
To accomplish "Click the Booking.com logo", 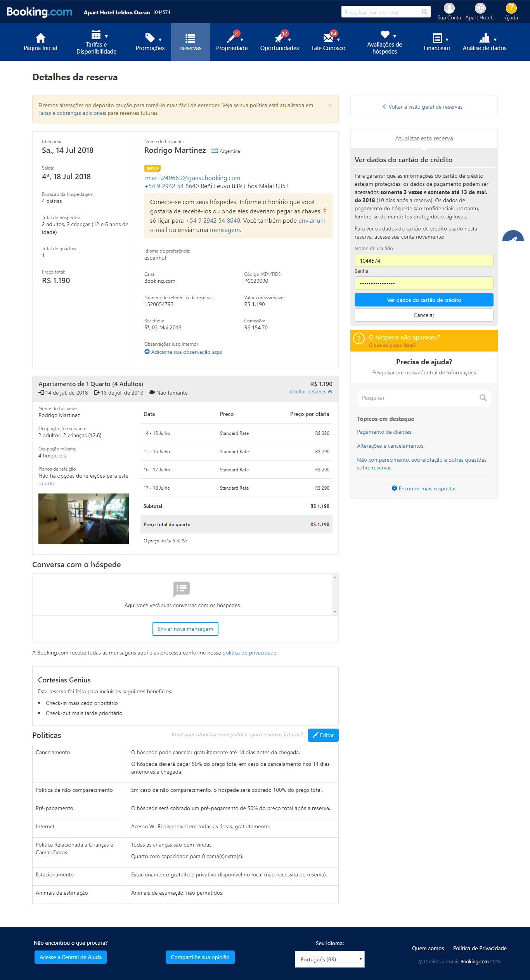I will 39,12.
